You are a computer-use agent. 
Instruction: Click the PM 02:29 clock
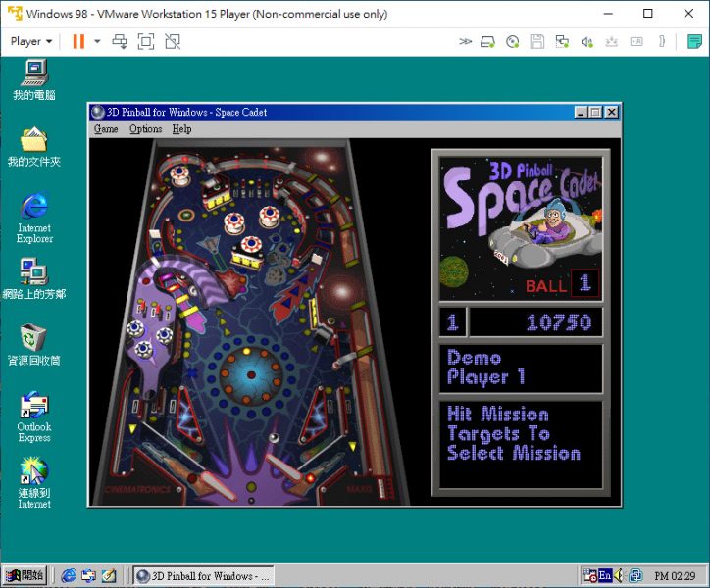pyautogui.click(x=675, y=576)
